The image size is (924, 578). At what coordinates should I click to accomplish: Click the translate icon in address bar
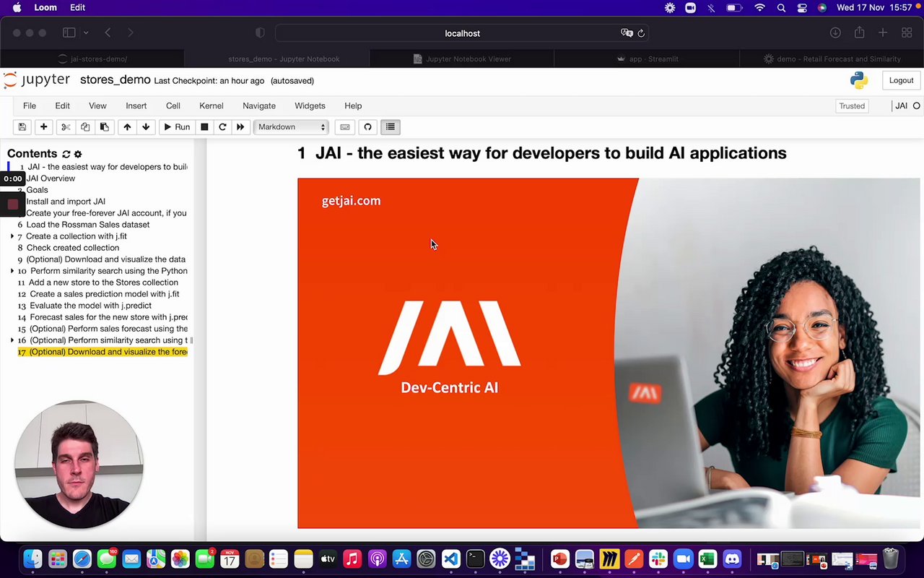pos(627,33)
